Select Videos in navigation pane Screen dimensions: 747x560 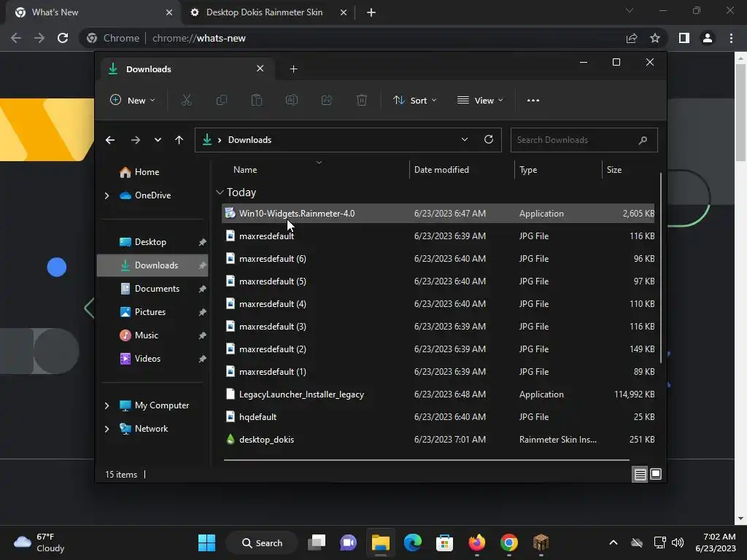153,359
